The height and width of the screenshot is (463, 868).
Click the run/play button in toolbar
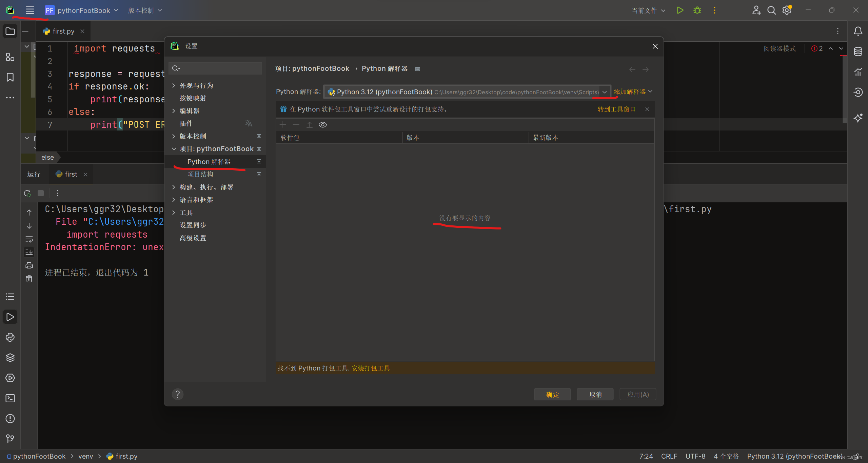coord(679,10)
